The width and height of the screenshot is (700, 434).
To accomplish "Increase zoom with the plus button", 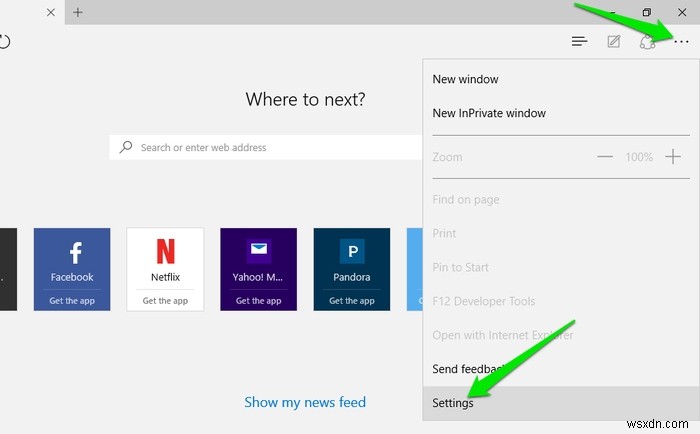I will click(x=672, y=157).
